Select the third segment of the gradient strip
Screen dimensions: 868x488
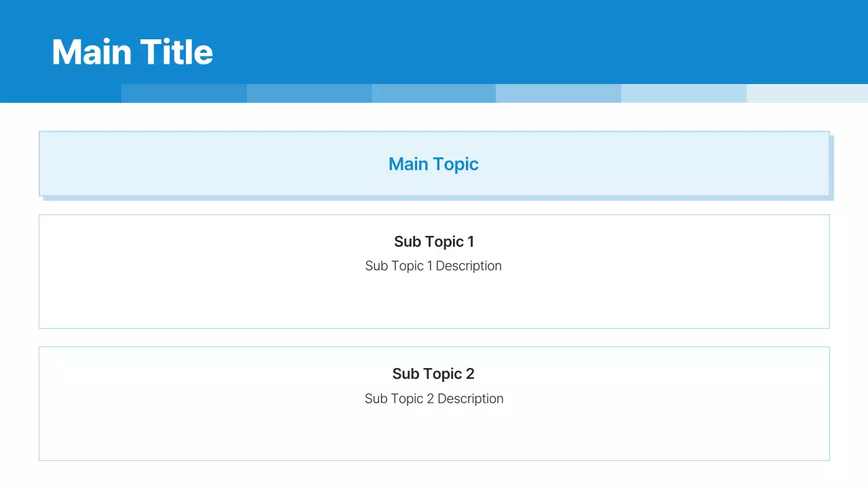point(434,94)
